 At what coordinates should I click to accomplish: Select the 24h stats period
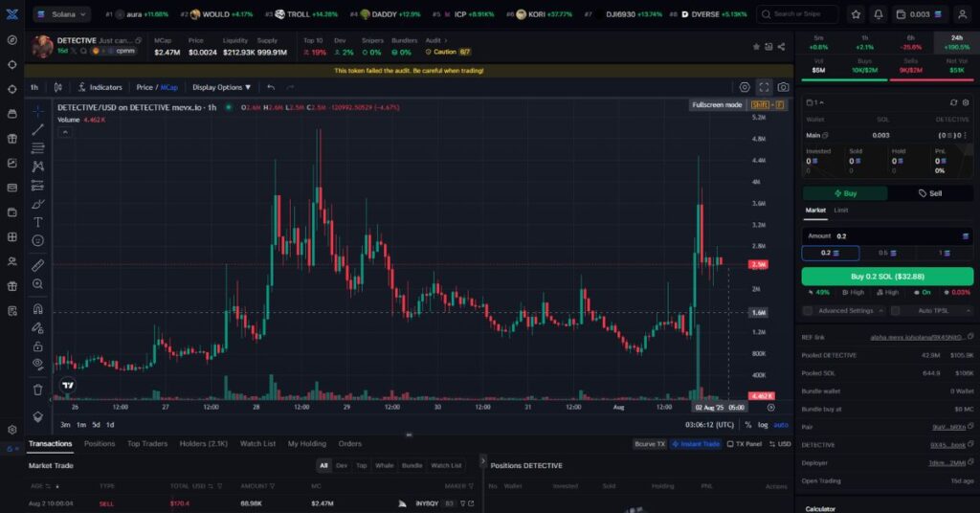pos(957,42)
